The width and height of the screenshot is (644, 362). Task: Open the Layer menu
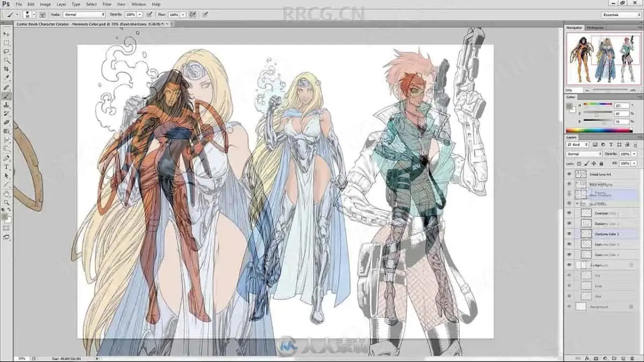pos(61,4)
